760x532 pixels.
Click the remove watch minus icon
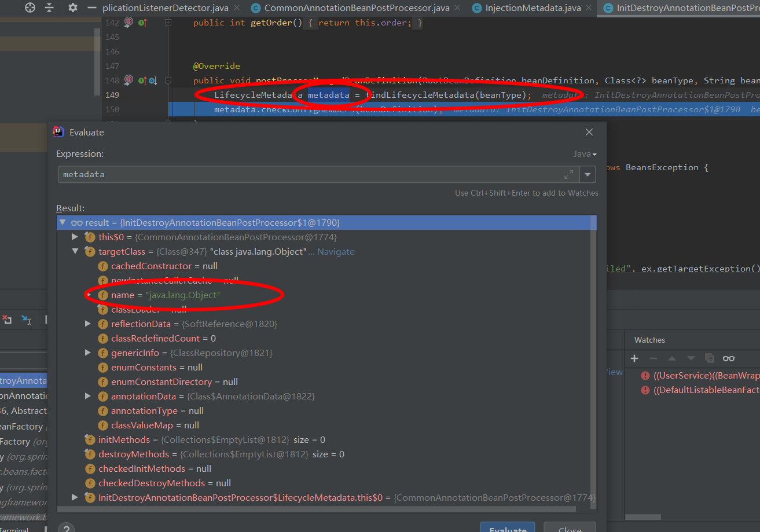[652, 358]
